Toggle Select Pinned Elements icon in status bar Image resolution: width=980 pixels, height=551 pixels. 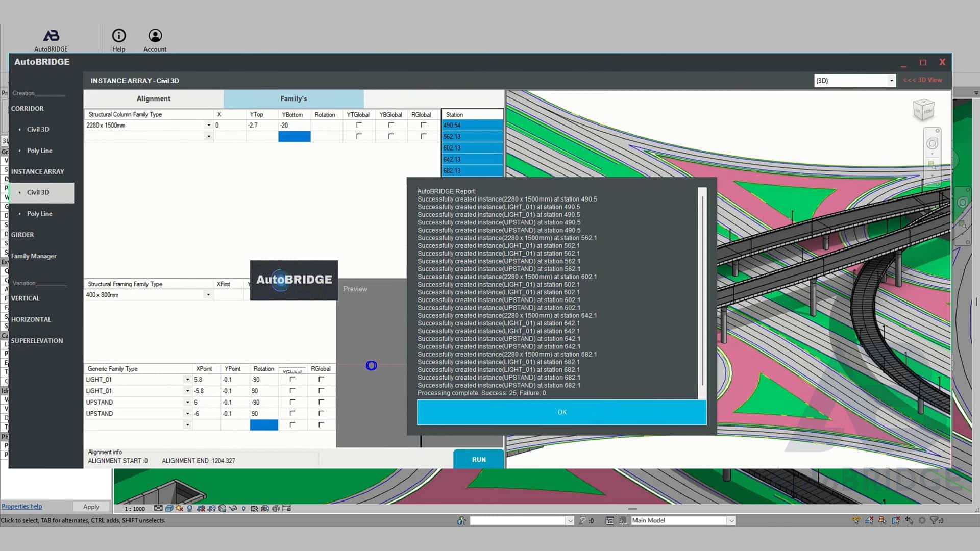[883, 520]
